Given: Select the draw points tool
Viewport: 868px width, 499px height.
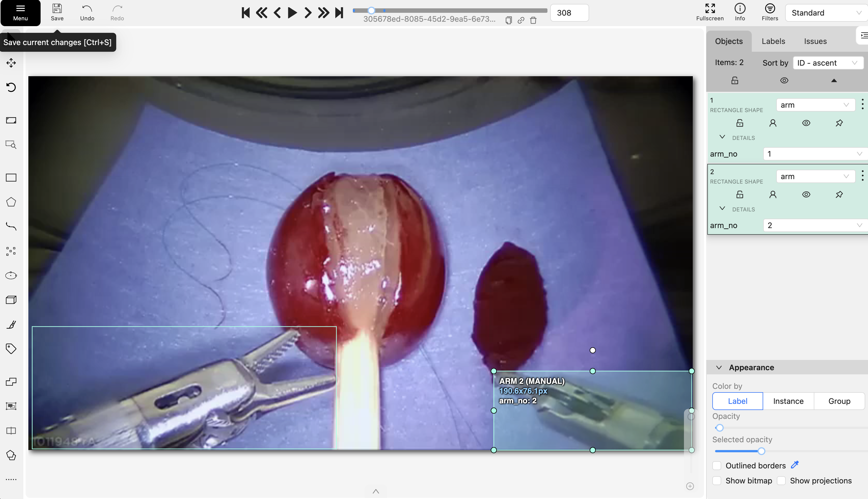Looking at the screenshot, I should coord(11,251).
